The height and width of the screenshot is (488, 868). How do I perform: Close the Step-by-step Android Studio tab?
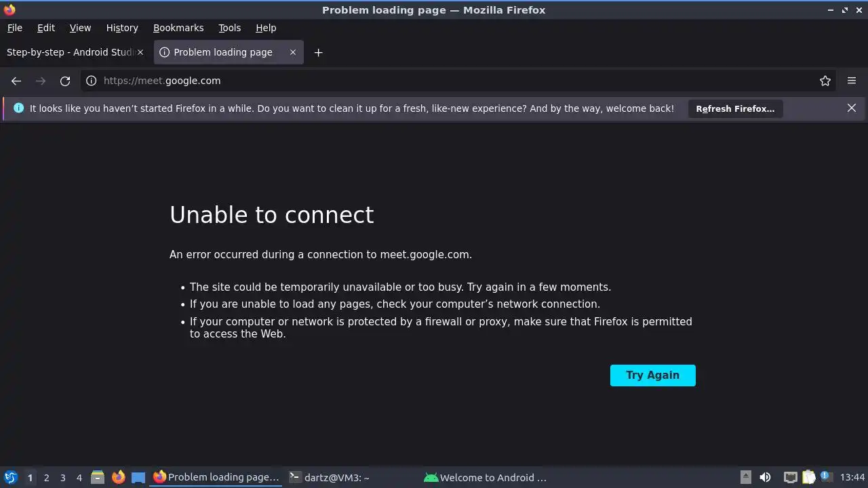(x=141, y=52)
